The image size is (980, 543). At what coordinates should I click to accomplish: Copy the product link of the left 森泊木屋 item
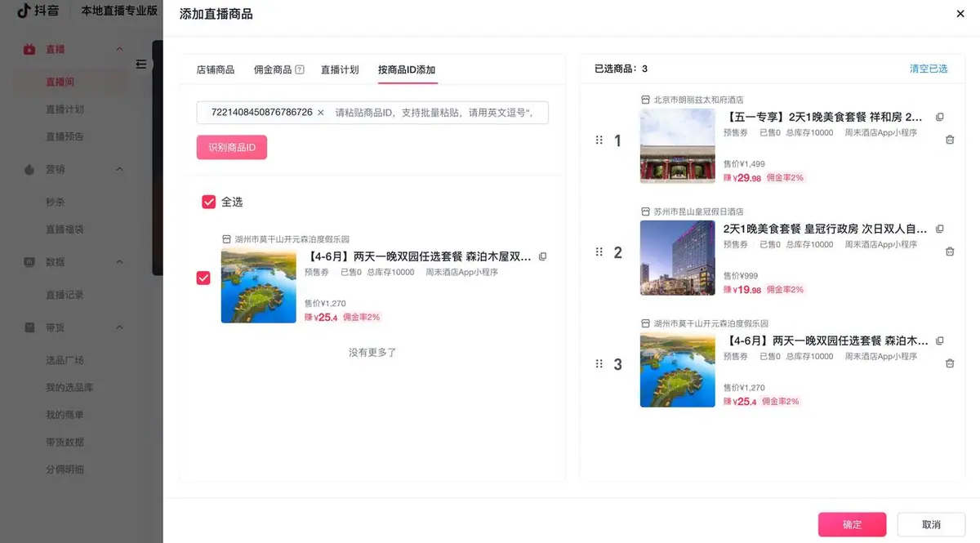click(542, 256)
